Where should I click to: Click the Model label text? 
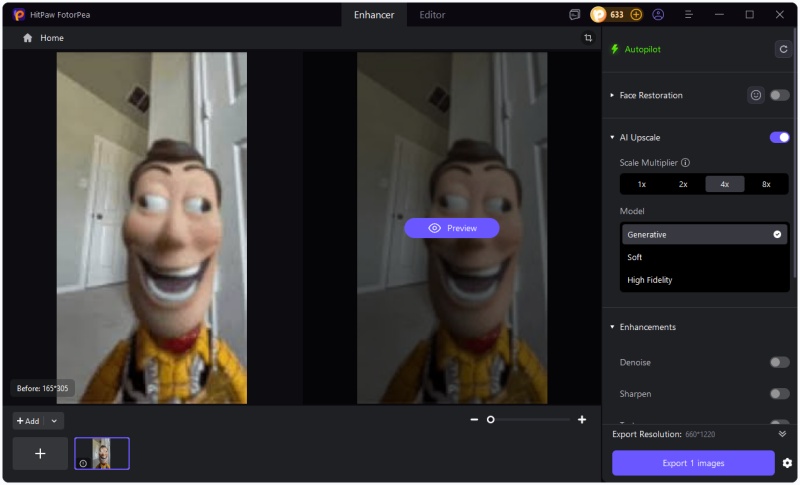632,211
